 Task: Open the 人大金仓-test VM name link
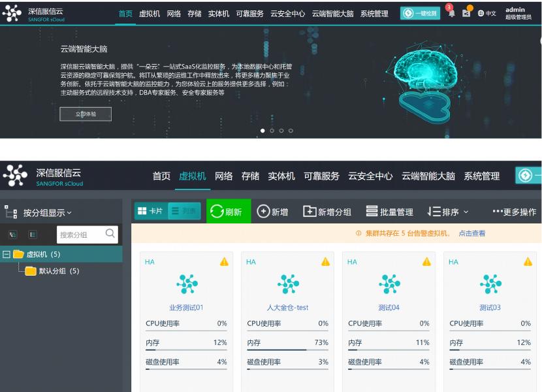point(287,307)
